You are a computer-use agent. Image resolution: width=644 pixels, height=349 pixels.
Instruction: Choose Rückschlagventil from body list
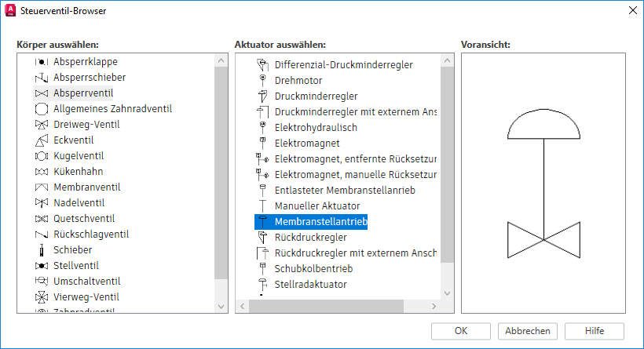(x=91, y=234)
